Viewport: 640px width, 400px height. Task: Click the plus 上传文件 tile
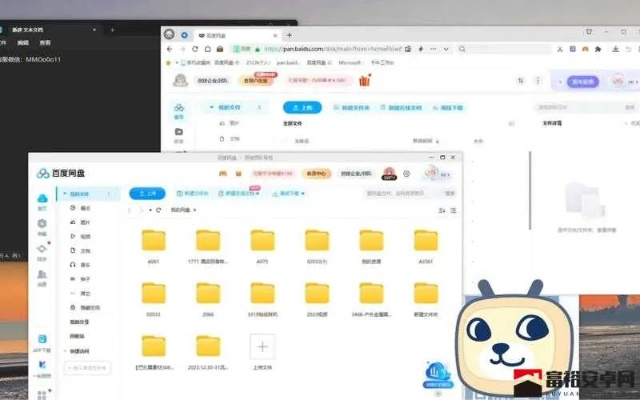point(262,347)
